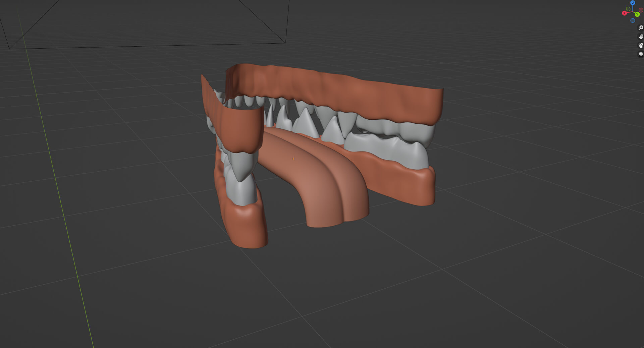Click the hollow blue negative Z gizmo circle

tap(633, 20)
